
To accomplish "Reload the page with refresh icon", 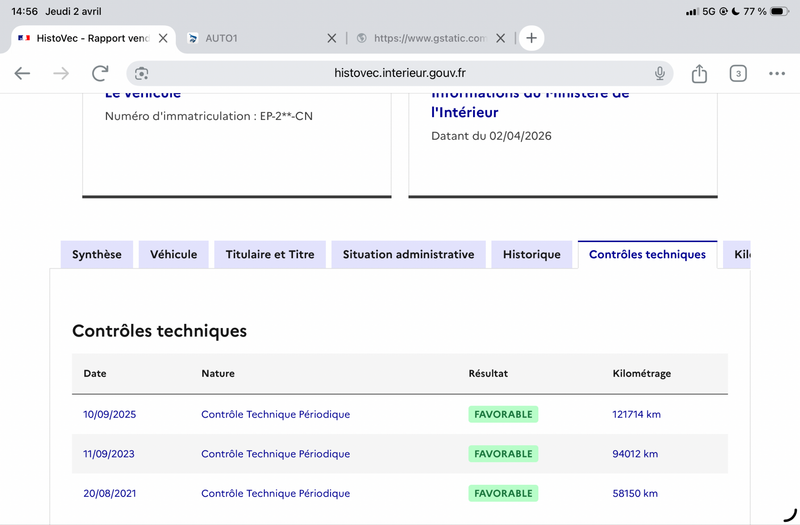I will click(x=100, y=73).
